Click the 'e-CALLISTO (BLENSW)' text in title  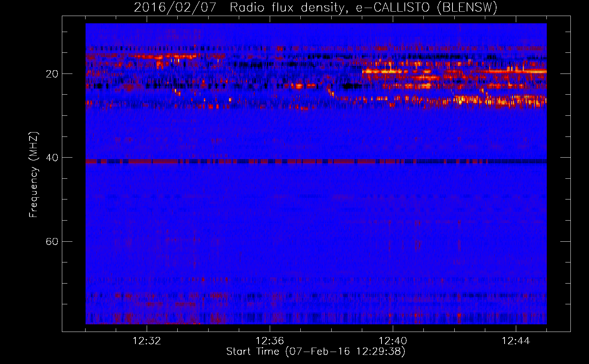(427, 8)
